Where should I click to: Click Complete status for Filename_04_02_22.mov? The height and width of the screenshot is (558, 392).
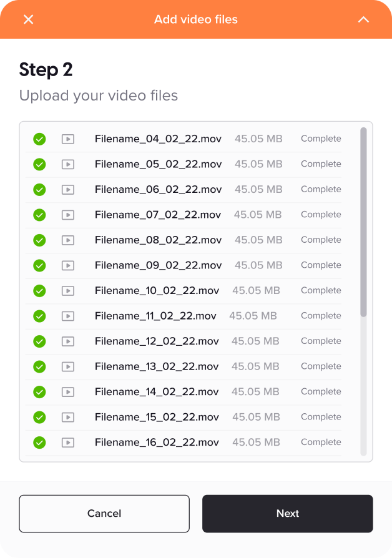click(321, 139)
